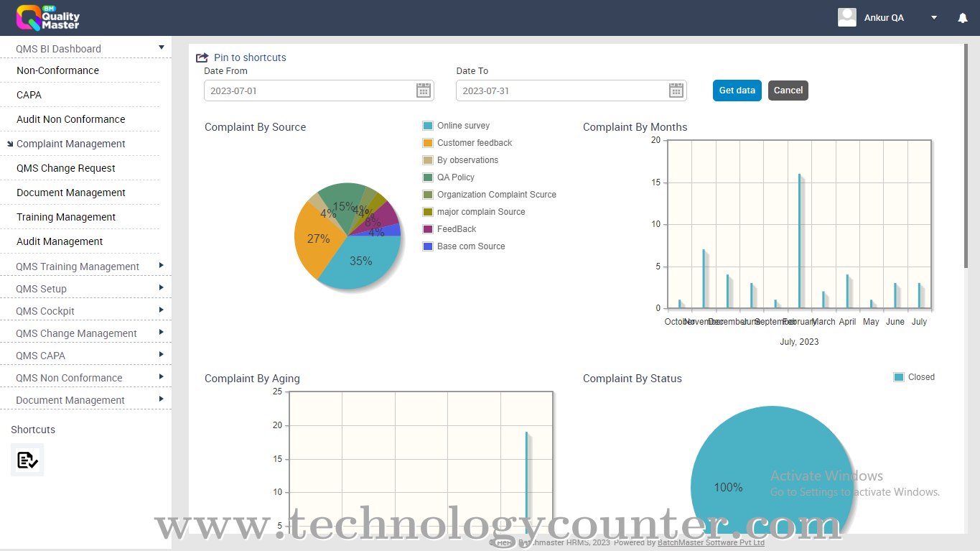The height and width of the screenshot is (551, 980).
Task: Open the notifications bell
Action: tap(963, 18)
